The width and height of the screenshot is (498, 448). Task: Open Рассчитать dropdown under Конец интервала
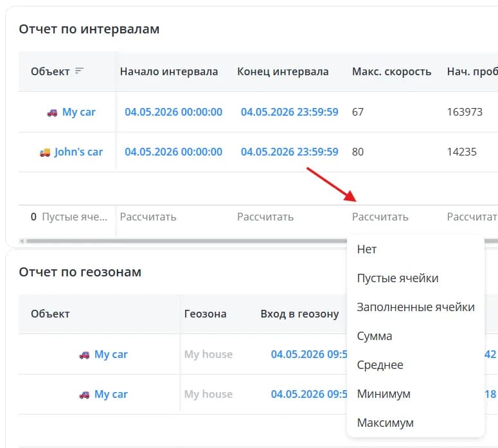pos(265,217)
